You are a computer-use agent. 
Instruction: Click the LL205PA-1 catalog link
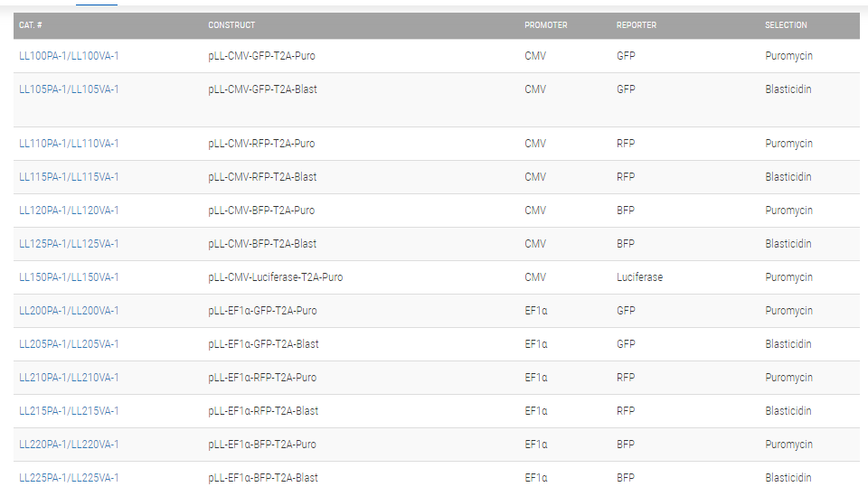tap(42, 344)
